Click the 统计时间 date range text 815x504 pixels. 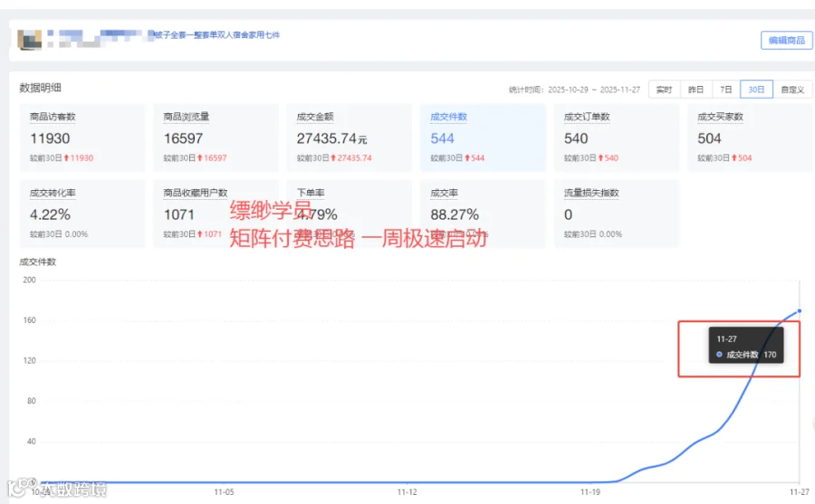[574, 90]
